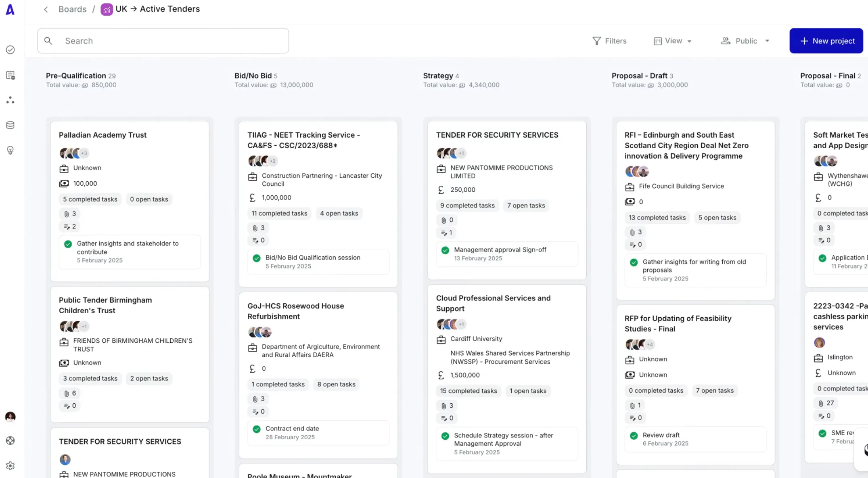
Task: Click the 7 open tasks badge on Security Services
Action: (x=526, y=205)
